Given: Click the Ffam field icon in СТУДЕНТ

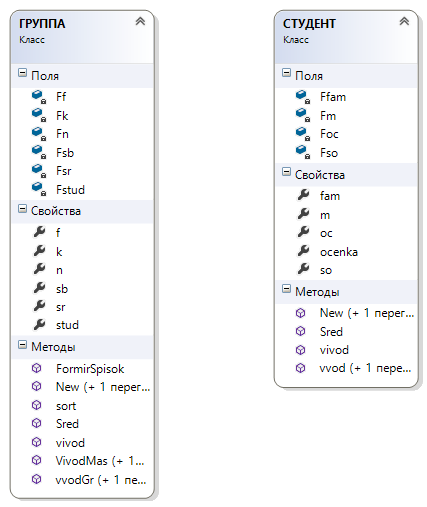Looking at the screenshot, I should [303, 97].
